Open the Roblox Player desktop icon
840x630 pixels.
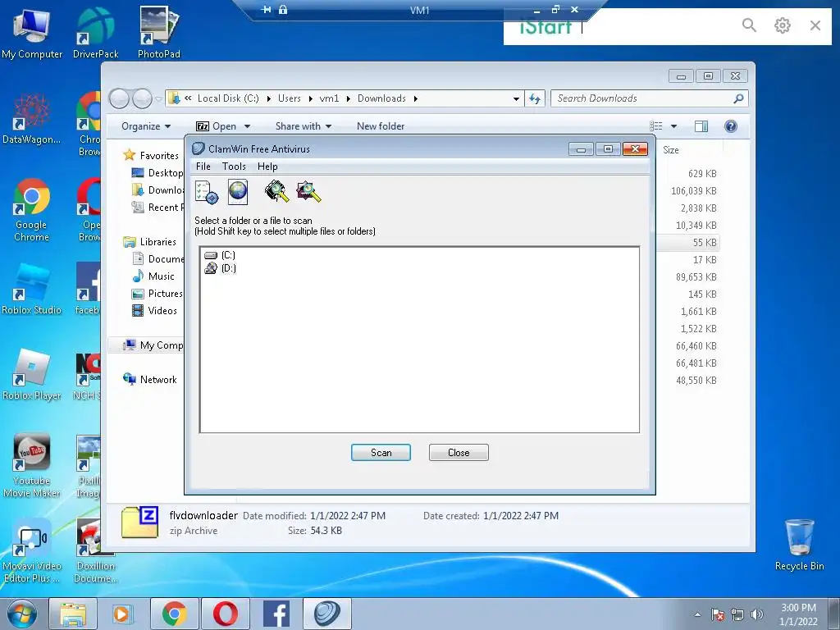click(31, 375)
